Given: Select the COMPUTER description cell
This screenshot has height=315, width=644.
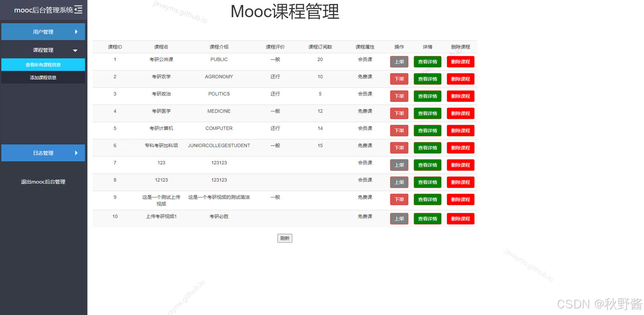Looking at the screenshot, I should coord(219,128).
